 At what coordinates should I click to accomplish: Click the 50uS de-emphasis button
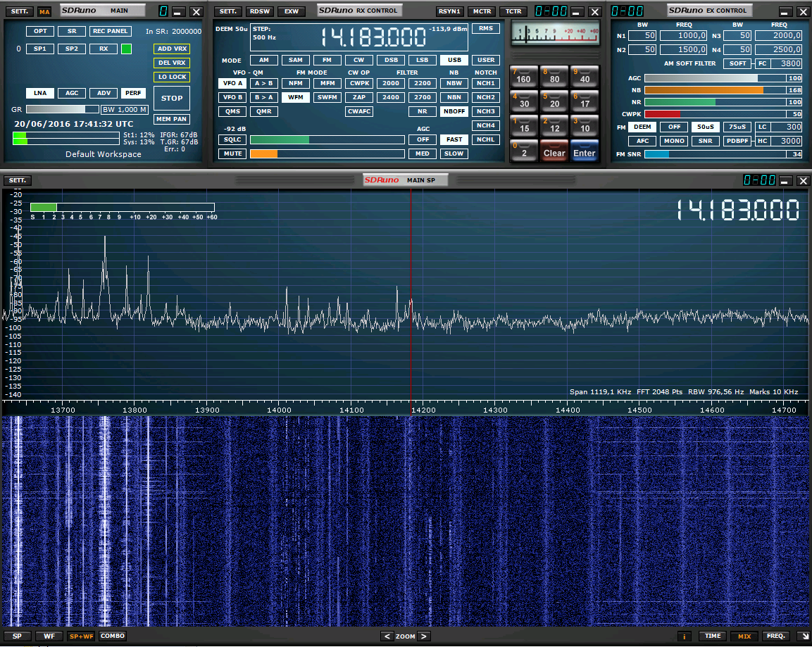[706, 127]
